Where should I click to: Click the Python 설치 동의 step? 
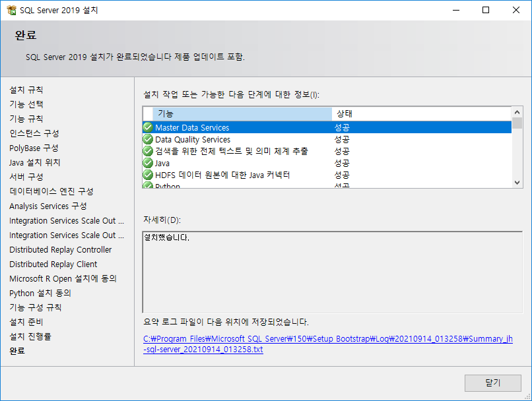(x=40, y=293)
